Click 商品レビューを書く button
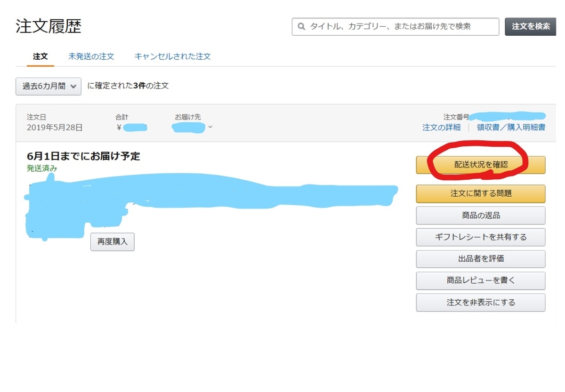This screenshot has width=565, height=392. click(481, 280)
